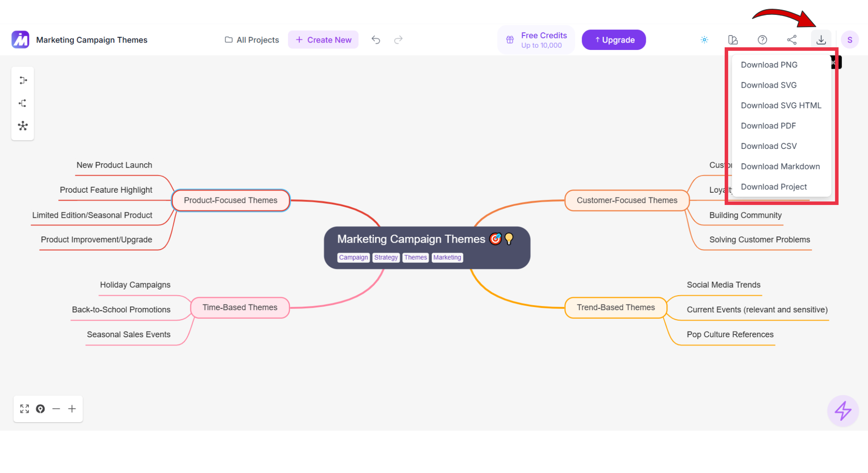Select the Product-Focused Themes node
The image size is (868, 473).
231,201
